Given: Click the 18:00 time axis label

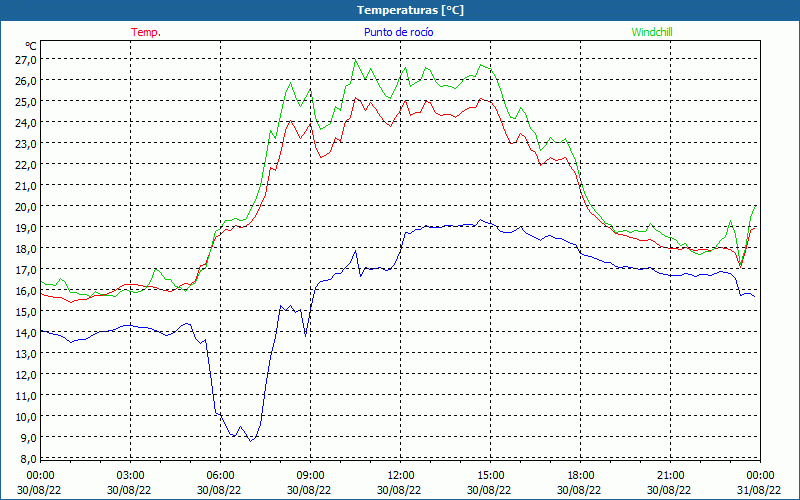Looking at the screenshot, I should tap(581, 476).
